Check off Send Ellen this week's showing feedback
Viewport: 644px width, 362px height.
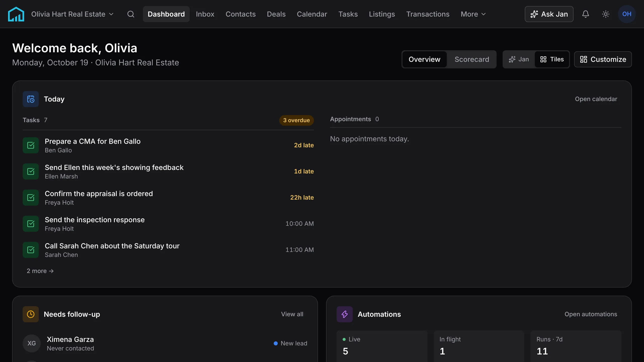[x=31, y=171]
